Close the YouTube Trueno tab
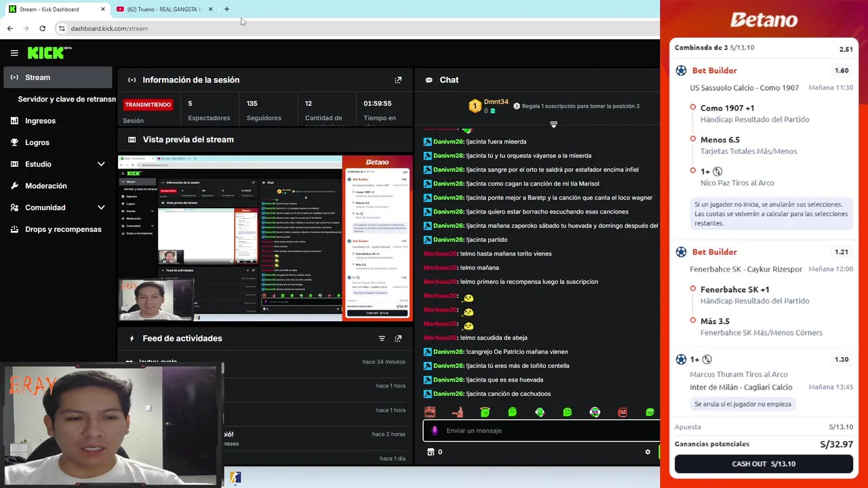868x488 pixels. (210, 9)
